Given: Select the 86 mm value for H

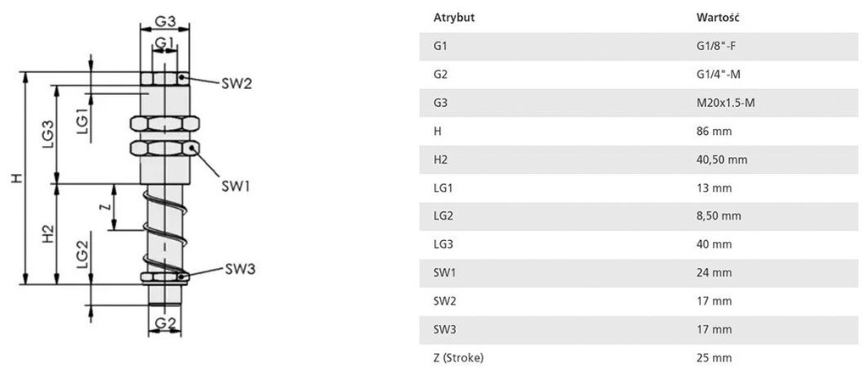Looking at the screenshot, I should 713,132.
